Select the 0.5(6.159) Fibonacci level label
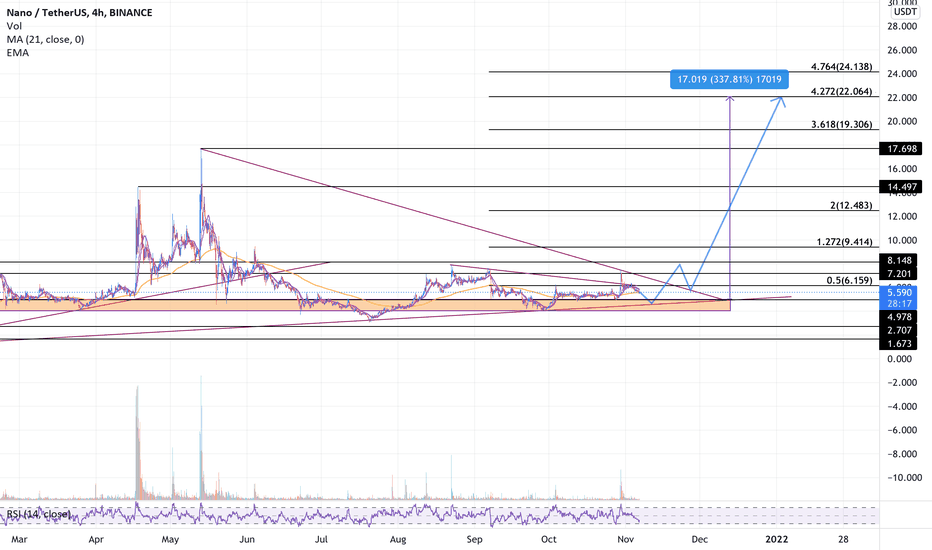This screenshot has width=932, height=550. point(849,280)
